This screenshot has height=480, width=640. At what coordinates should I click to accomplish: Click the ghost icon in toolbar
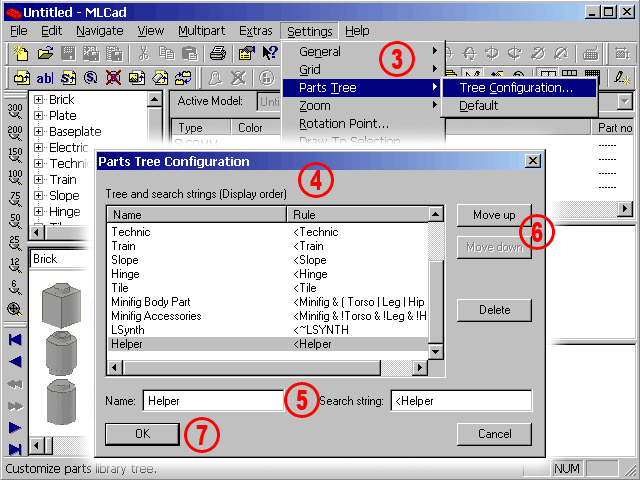(x=215, y=78)
